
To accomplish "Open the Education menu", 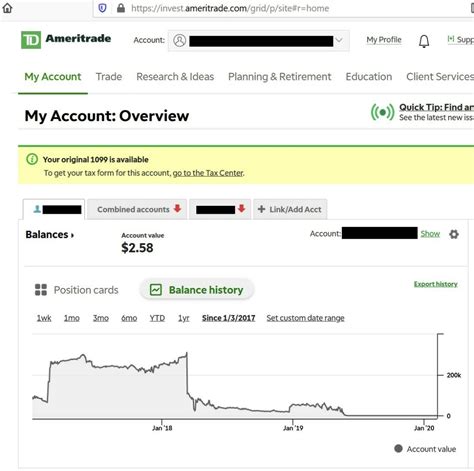I will [369, 77].
